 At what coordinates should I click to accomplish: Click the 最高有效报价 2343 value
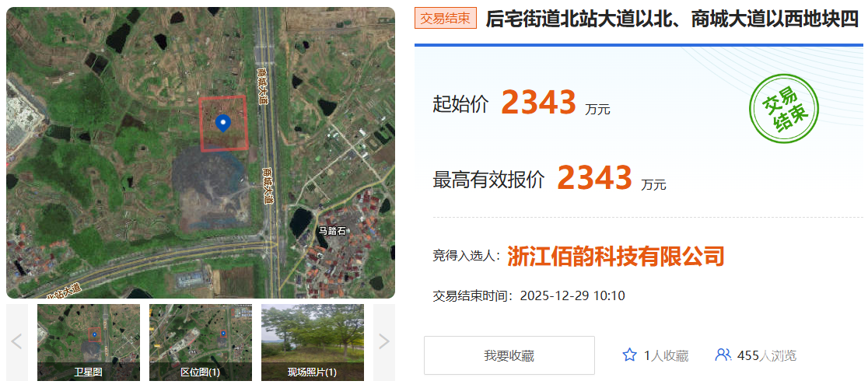point(594,178)
